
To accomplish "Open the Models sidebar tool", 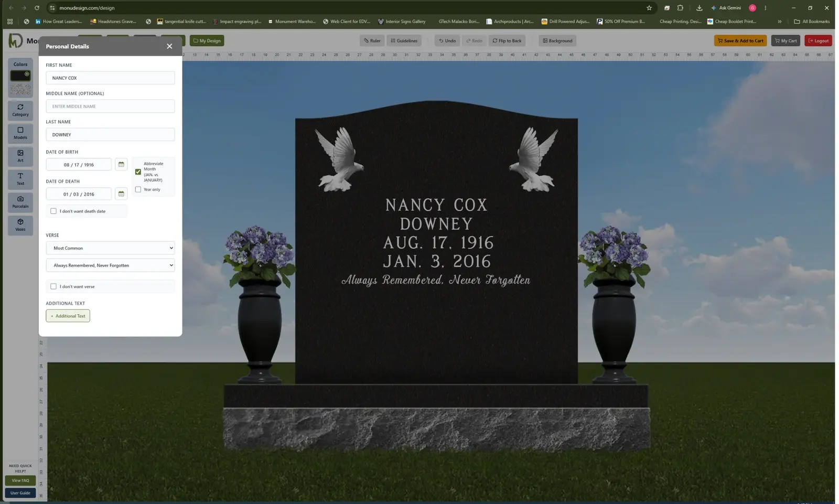I will pyautogui.click(x=20, y=133).
